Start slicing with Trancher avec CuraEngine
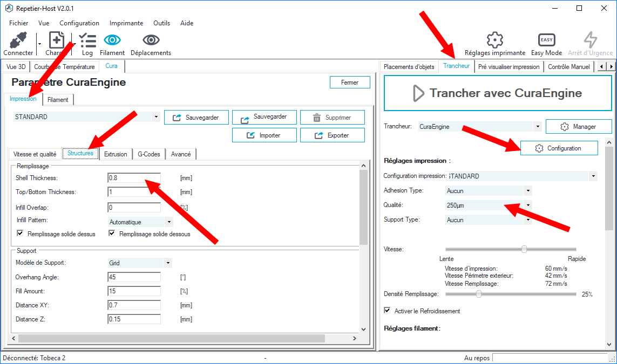 [497, 93]
